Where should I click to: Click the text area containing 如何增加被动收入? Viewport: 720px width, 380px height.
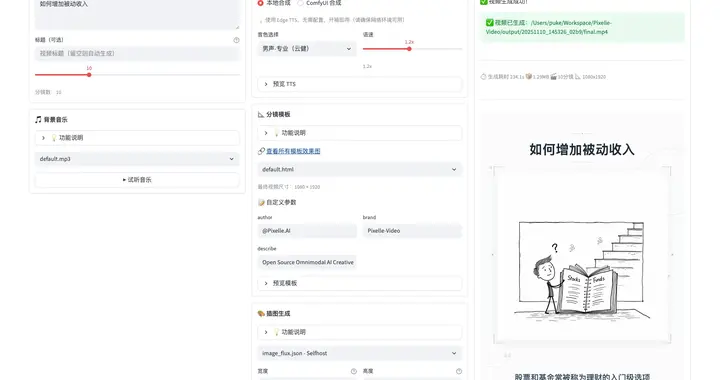point(137,14)
